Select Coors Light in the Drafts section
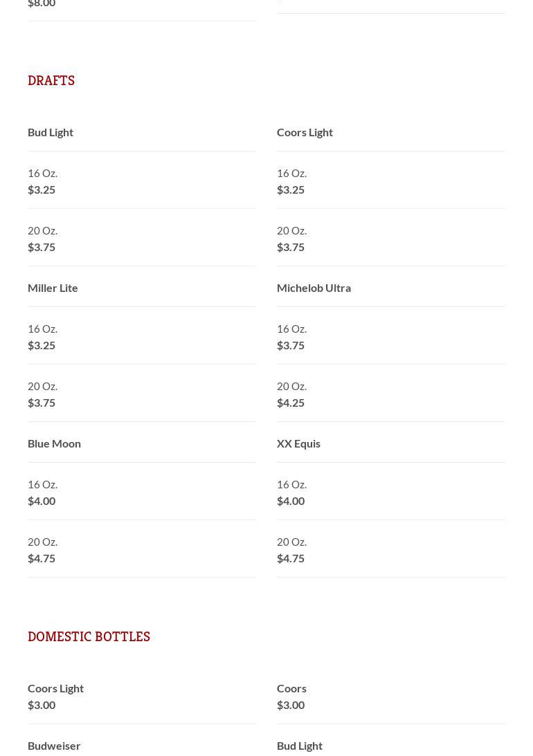This screenshot has width=533, height=756. pyautogui.click(x=305, y=132)
